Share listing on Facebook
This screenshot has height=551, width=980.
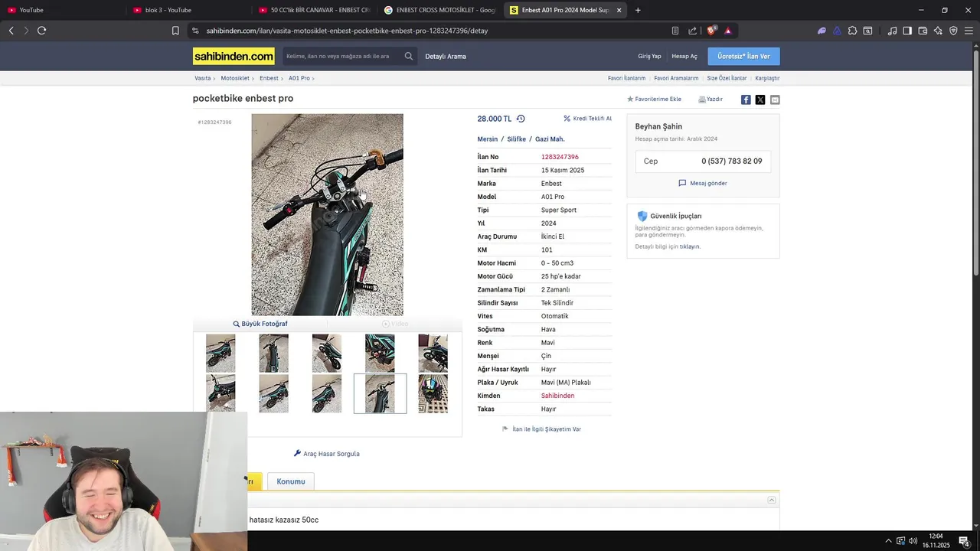pos(746,99)
